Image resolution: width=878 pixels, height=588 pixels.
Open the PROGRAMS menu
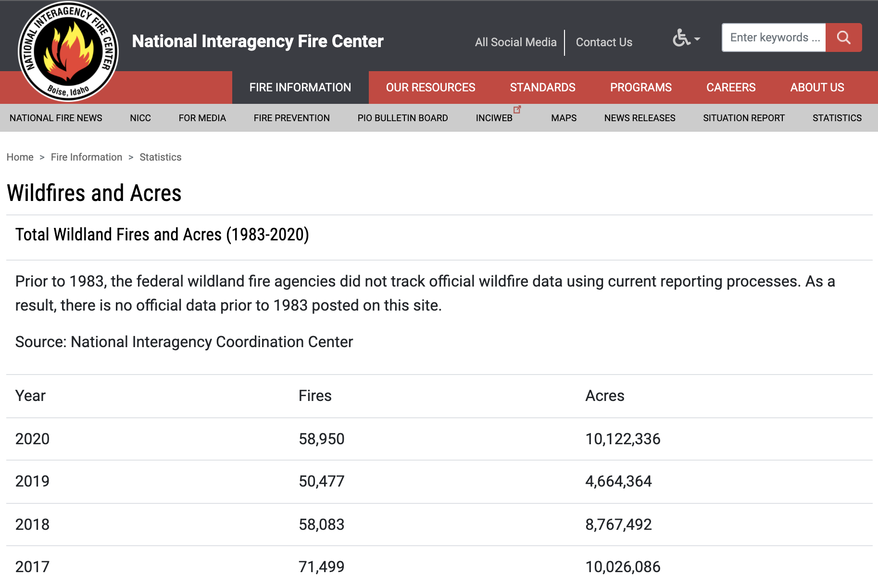[641, 88]
